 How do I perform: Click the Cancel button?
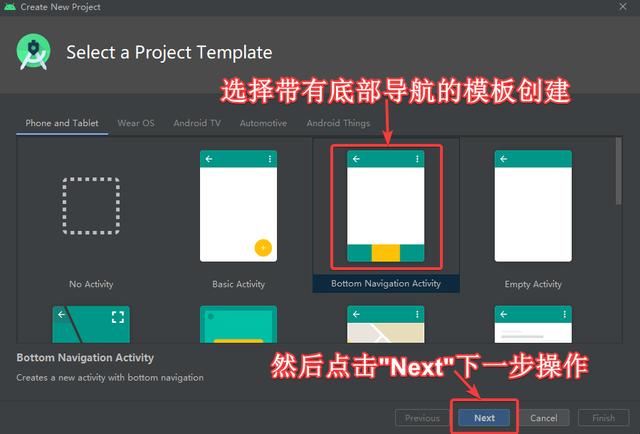click(x=544, y=418)
